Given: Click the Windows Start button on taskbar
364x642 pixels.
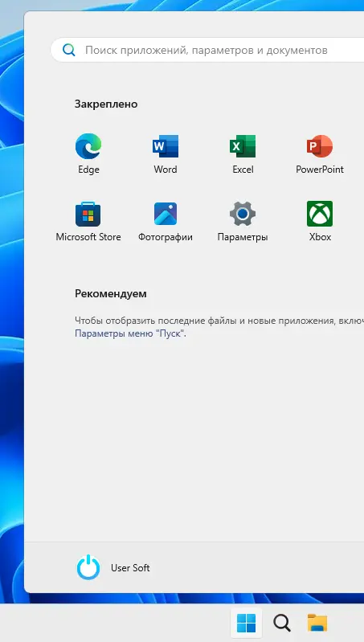Looking at the screenshot, I should pos(246,624).
